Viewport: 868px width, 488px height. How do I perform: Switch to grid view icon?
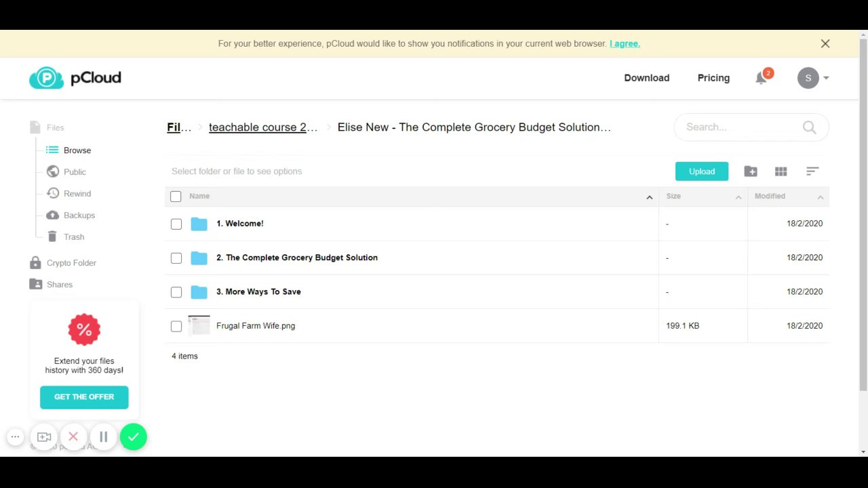[781, 171]
